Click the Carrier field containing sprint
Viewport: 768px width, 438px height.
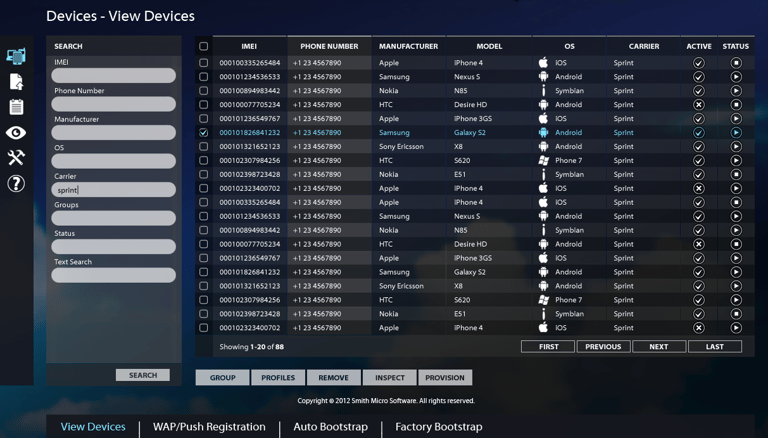pyautogui.click(x=114, y=190)
